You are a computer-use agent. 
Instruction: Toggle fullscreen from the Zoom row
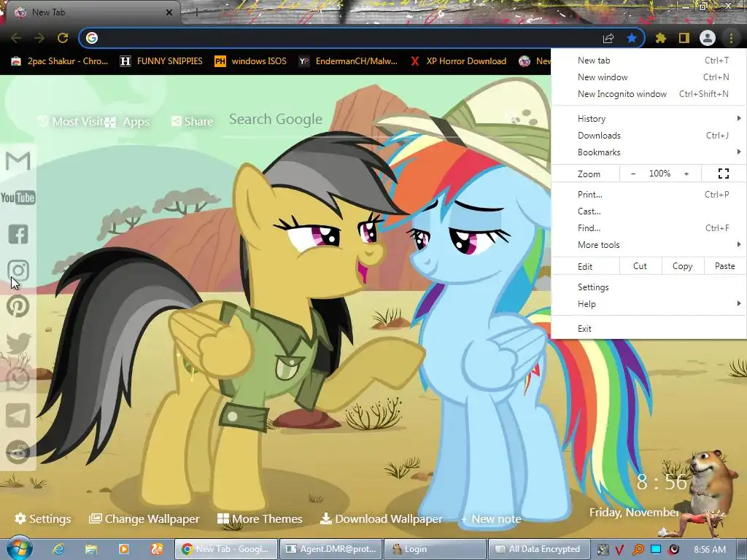tap(724, 174)
